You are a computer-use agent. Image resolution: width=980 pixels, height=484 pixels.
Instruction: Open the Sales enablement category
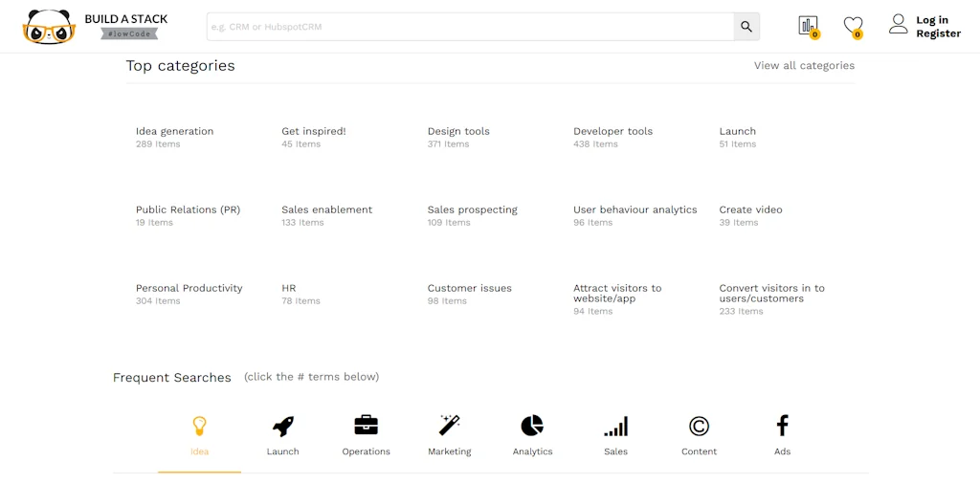327,209
